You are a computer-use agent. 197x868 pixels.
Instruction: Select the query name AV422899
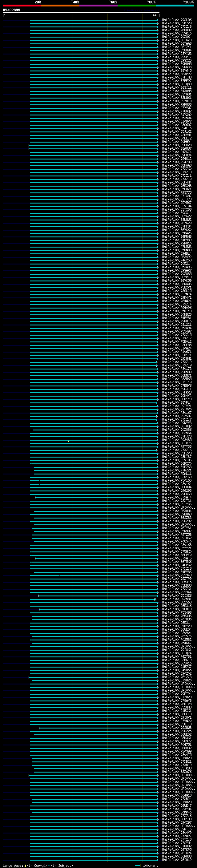[x=11, y=10]
